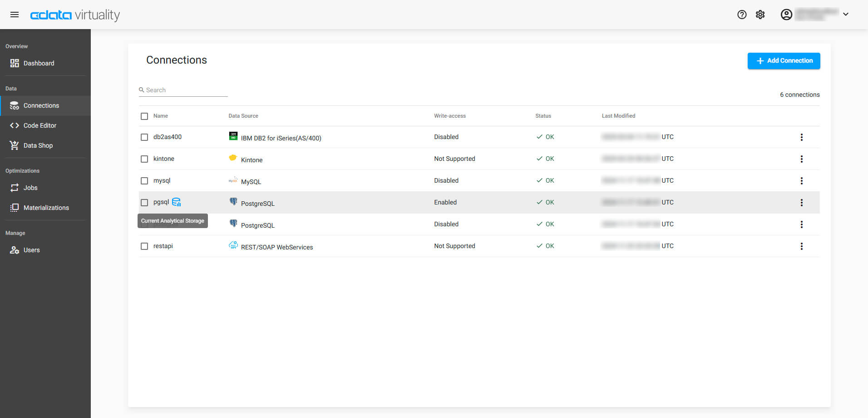Check the restapi row checkbox
Image resolution: width=868 pixels, height=418 pixels.
click(x=144, y=246)
